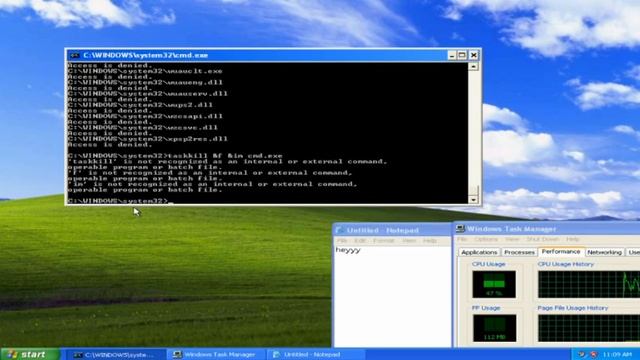Switch to the Networking tab

pos(604,252)
